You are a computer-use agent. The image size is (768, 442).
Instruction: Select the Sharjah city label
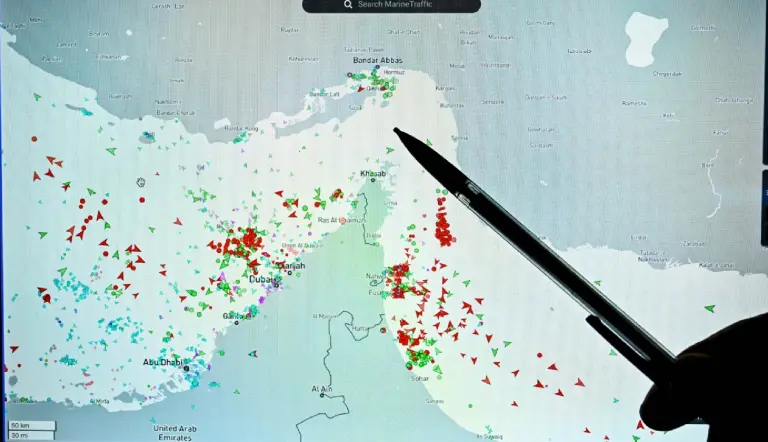point(291,266)
